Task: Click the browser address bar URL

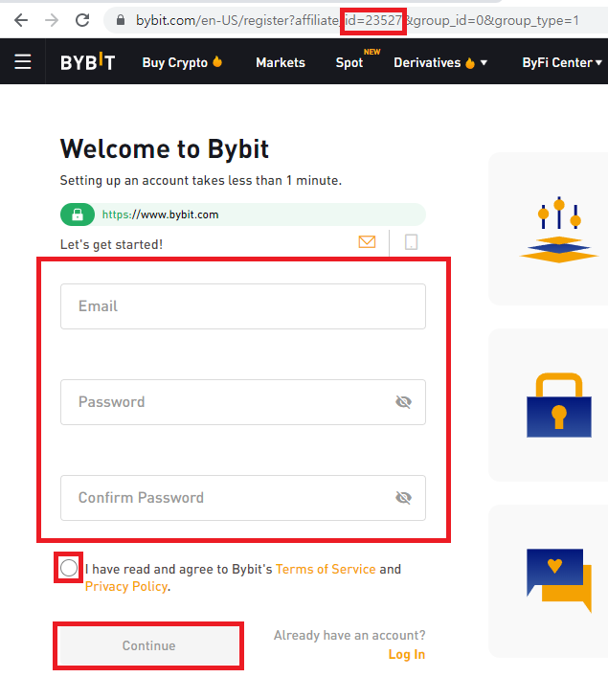Action: click(357, 20)
